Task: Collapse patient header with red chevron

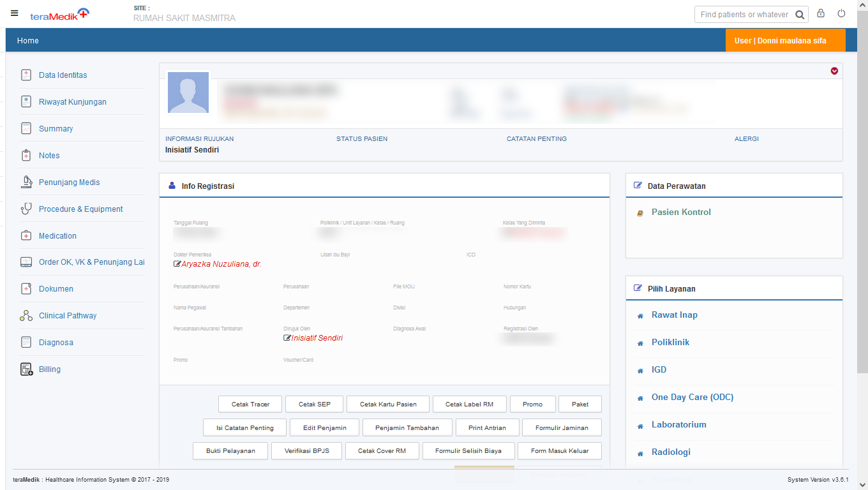Action: pyautogui.click(x=834, y=71)
